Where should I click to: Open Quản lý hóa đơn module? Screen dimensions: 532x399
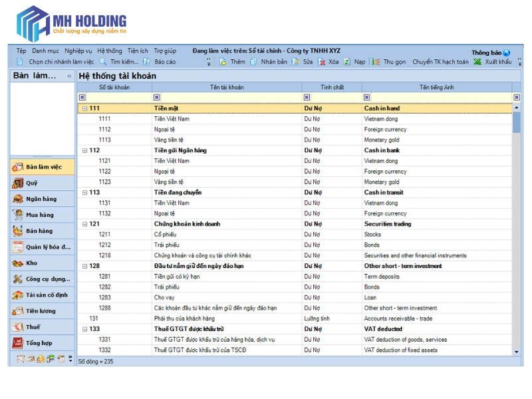tap(43, 247)
